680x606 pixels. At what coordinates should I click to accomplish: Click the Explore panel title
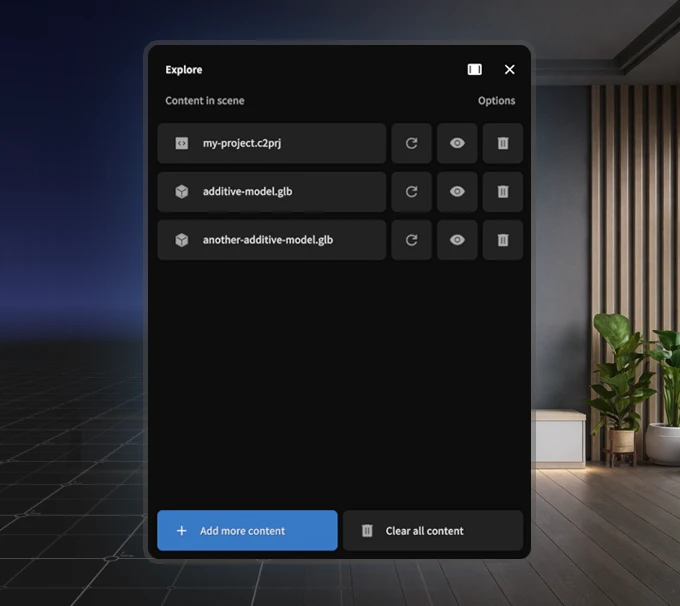click(x=183, y=70)
